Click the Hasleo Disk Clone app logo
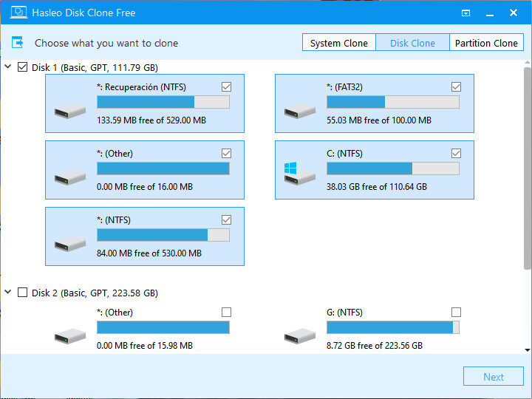The height and width of the screenshot is (399, 532). click(18, 13)
